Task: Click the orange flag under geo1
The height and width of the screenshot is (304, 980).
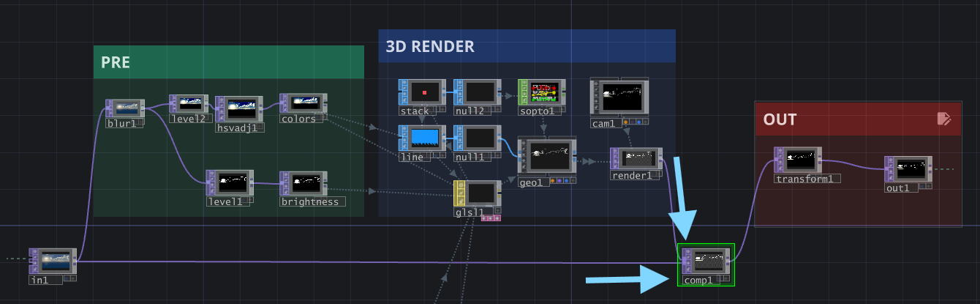Action: coord(553,180)
